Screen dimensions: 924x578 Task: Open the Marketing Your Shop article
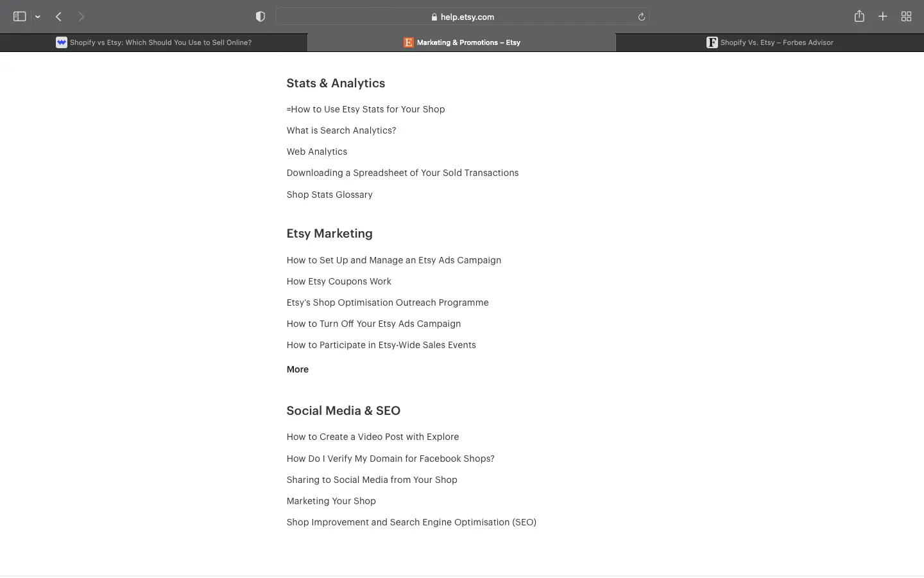331,501
